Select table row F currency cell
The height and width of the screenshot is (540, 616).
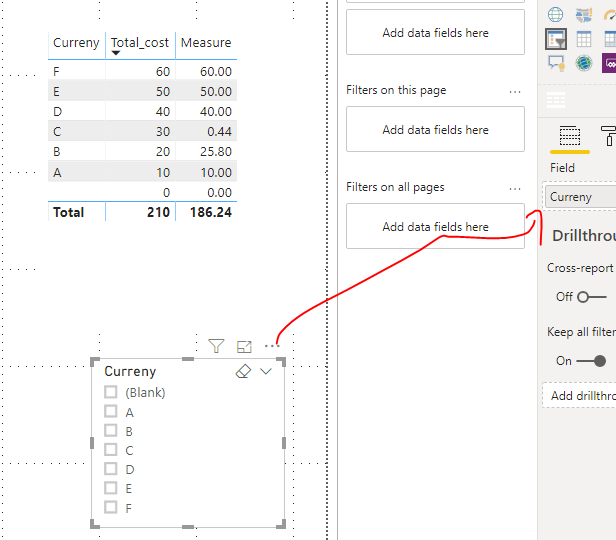coord(56,71)
